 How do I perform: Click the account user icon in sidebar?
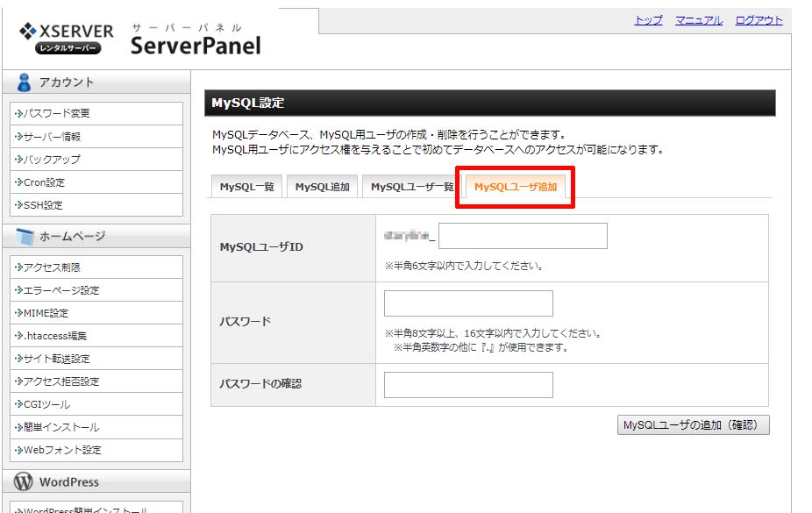click(x=24, y=82)
